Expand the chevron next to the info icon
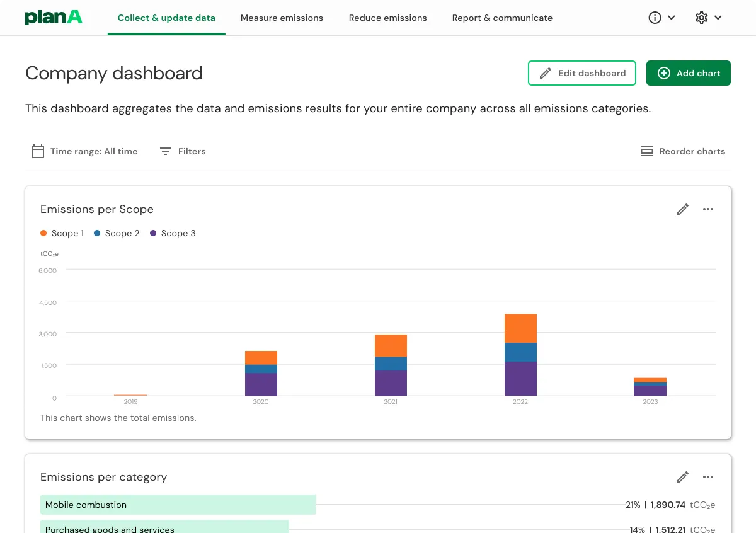Screen dimensions: 756x533 click(x=672, y=18)
